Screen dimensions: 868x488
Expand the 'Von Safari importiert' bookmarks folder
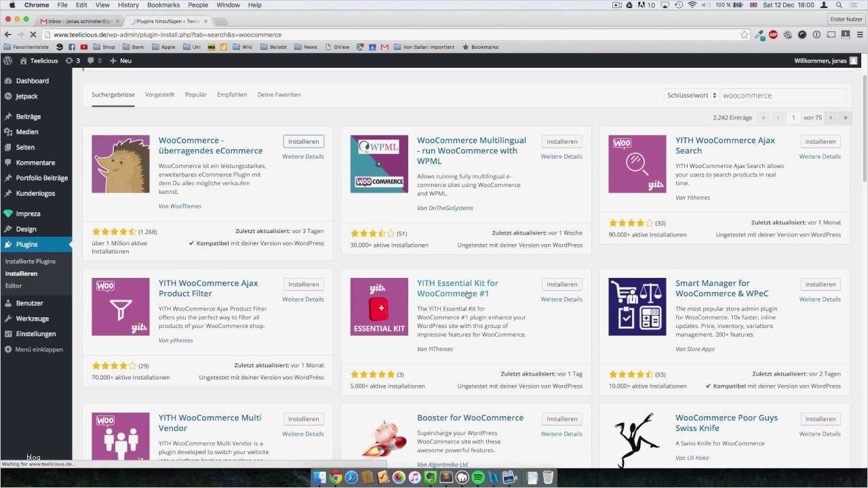pos(423,47)
